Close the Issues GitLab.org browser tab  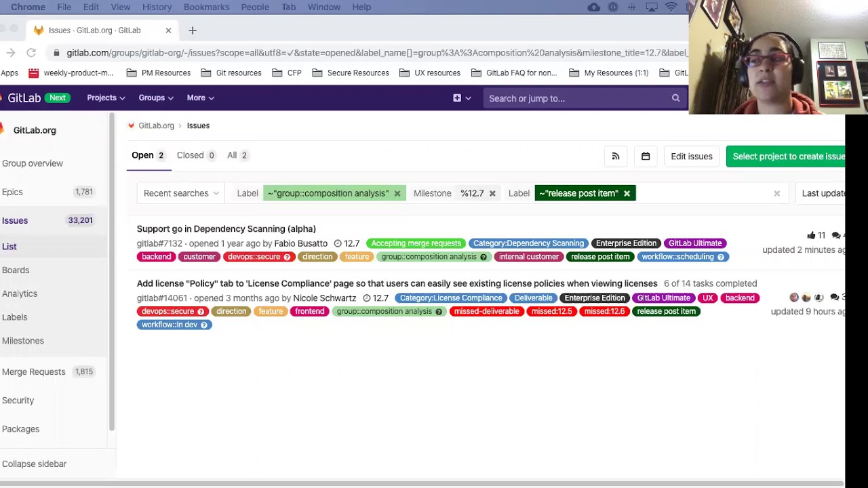pos(168,30)
